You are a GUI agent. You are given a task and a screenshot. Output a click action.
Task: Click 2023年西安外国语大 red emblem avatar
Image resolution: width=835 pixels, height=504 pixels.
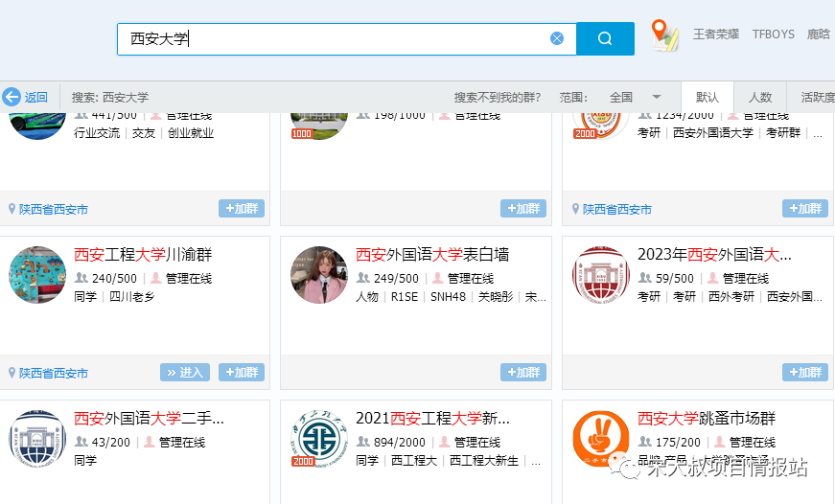pos(601,275)
